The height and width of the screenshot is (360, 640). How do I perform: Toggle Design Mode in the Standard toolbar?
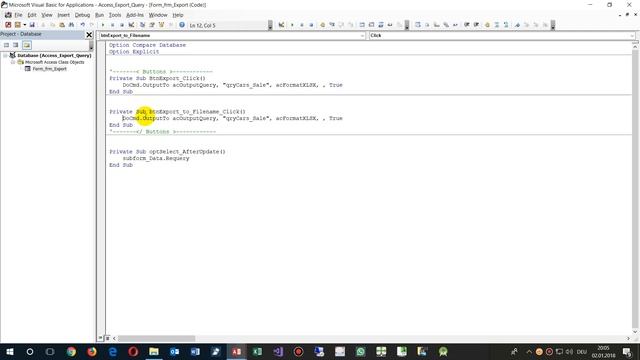pyautogui.click(x=131, y=25)
